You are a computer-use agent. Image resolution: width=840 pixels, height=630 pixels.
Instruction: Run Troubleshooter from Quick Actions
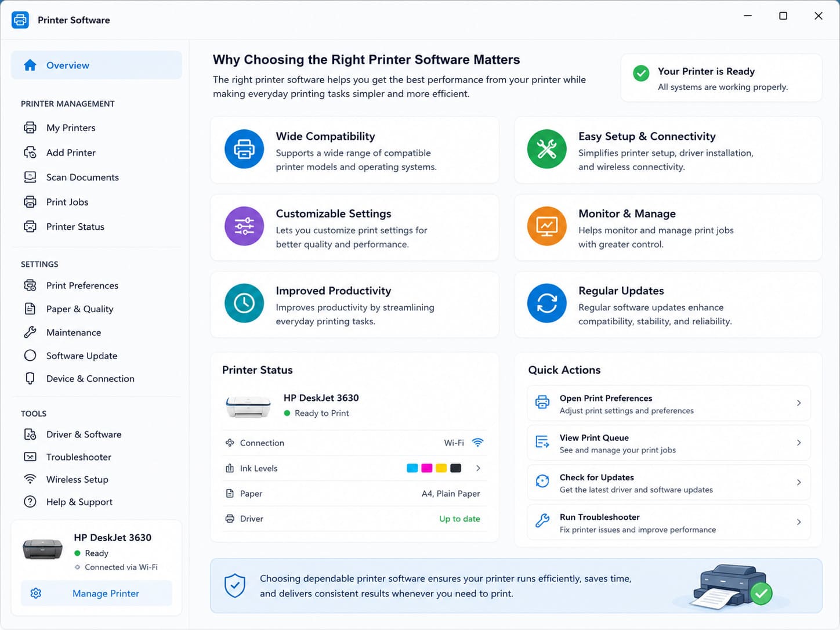(x=668, y=522)
